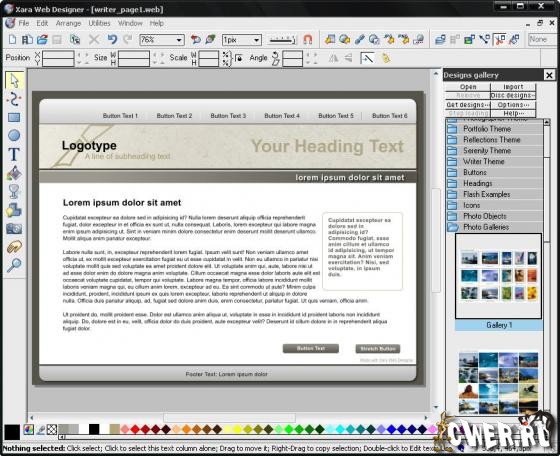Click the Get designs button
560x456 pixels.
tap(468, 105)
